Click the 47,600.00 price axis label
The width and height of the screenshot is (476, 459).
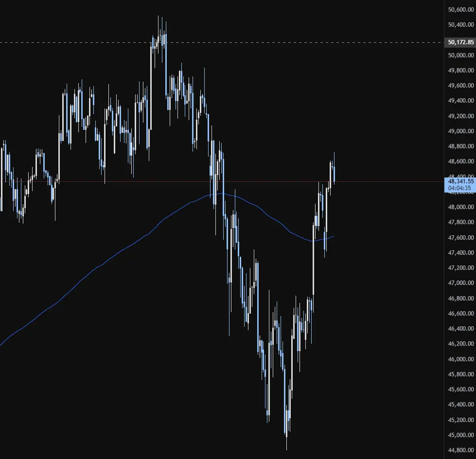click(460, 237)
